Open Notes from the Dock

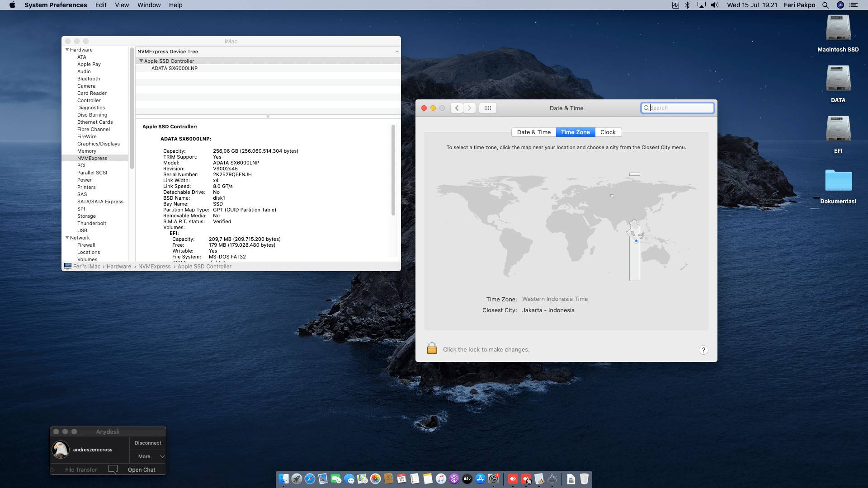pyautogui.click(x=428, y=479)
